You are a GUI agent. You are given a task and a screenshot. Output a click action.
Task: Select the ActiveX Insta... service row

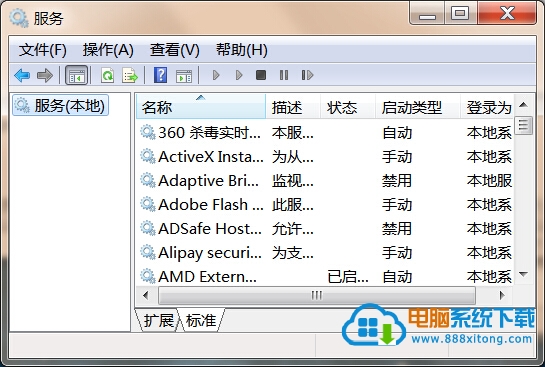pyautogui.click(x=325, y=156)
